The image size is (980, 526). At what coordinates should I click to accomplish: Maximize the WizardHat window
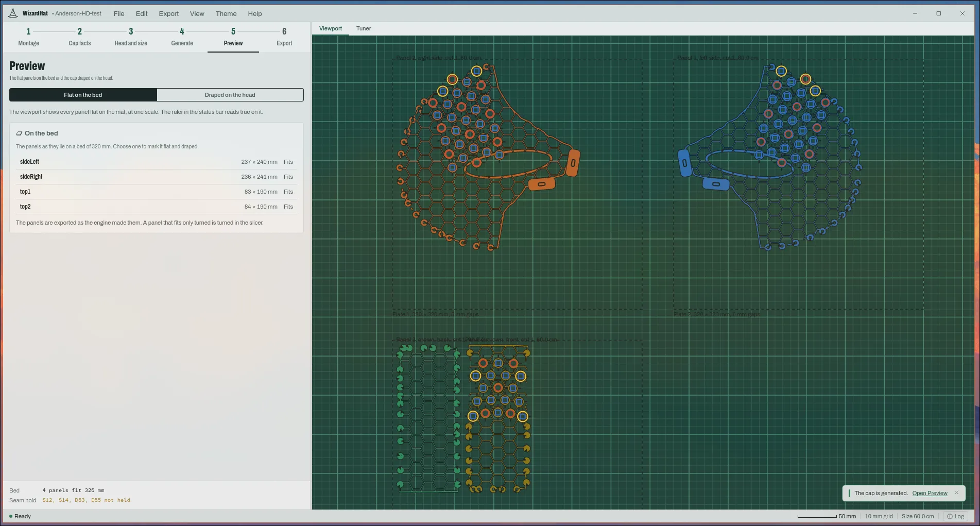coord(938,13)
